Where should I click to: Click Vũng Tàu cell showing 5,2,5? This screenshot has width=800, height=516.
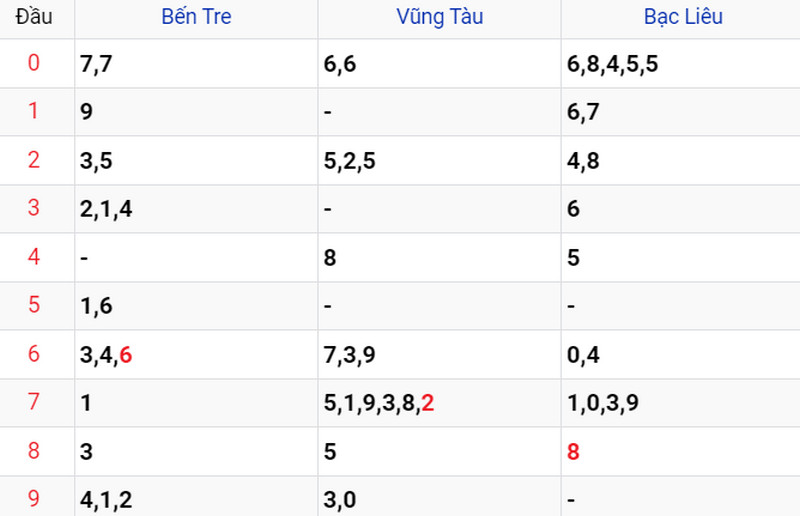(x=440, y=160)
